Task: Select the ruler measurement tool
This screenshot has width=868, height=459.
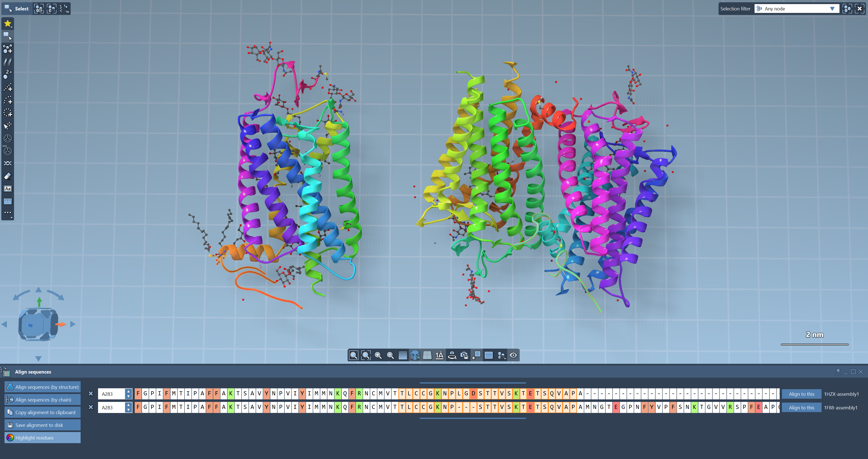Action: tap(7, 201)
